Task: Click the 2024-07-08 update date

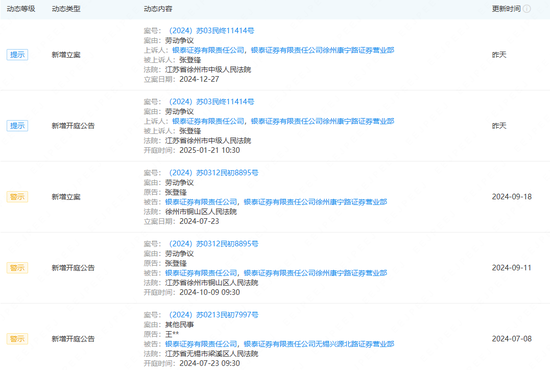Action: [x=512, y=339]
